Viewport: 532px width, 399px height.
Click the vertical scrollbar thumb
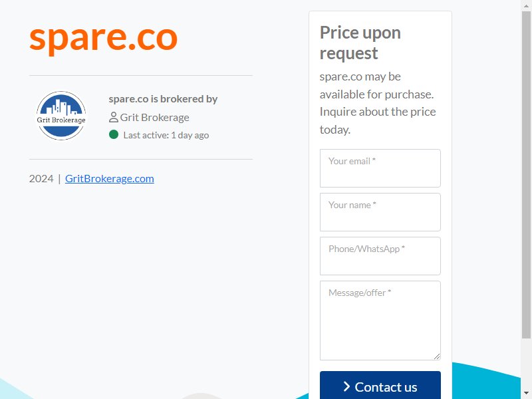pos(526,175)
